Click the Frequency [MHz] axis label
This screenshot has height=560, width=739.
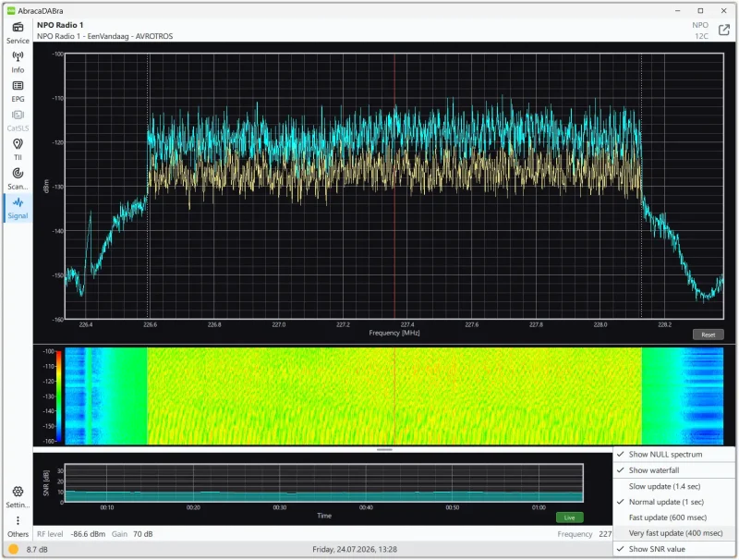coord(394,333)
